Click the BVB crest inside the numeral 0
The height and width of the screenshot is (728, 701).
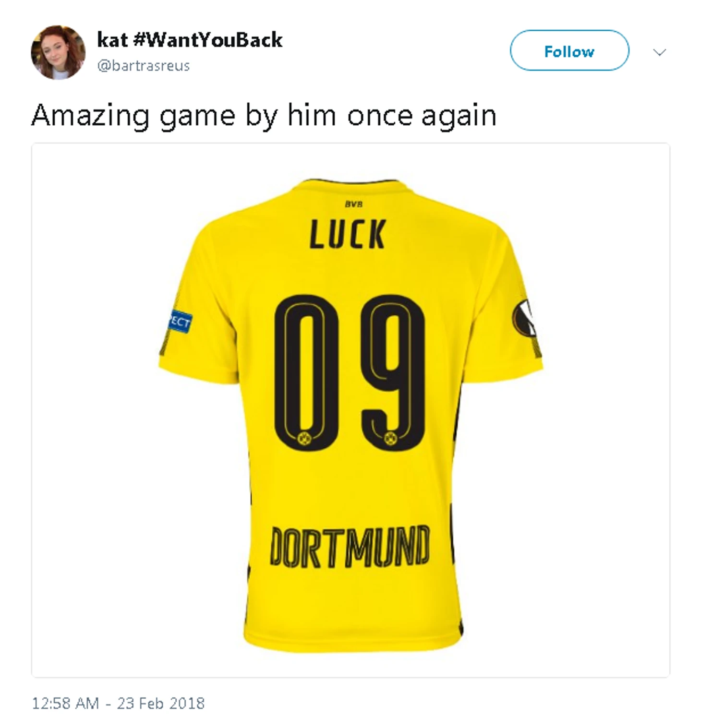304,438
